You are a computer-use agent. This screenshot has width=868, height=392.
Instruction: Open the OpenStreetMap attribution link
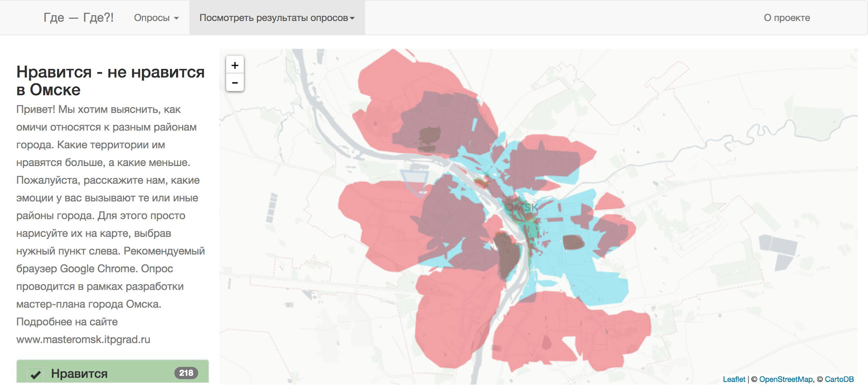tap(786, 379)
